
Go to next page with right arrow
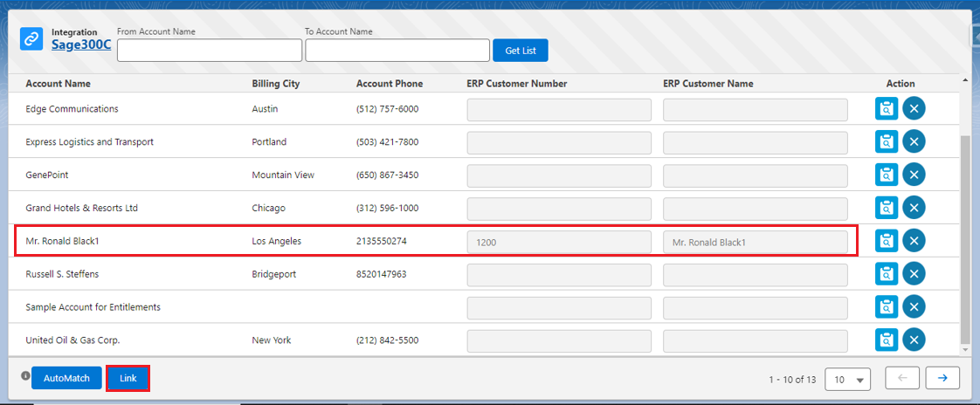point(942,378)
